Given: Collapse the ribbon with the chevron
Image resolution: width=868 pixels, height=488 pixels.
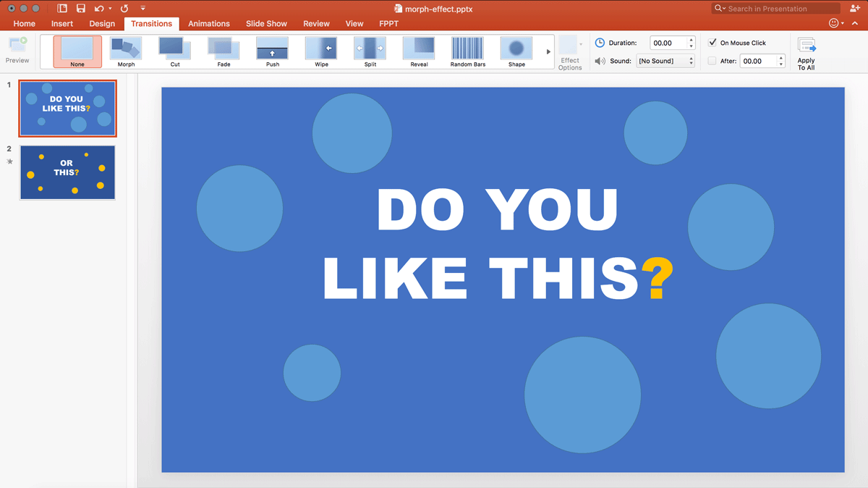Looking at the screenshot, I should click(854, 24).
